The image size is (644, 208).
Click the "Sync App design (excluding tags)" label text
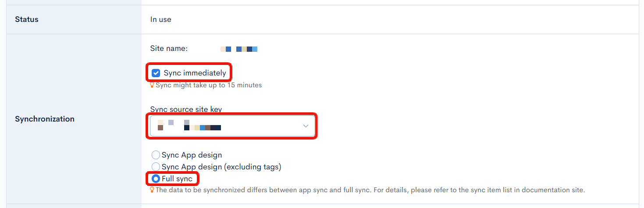(221, 167)
